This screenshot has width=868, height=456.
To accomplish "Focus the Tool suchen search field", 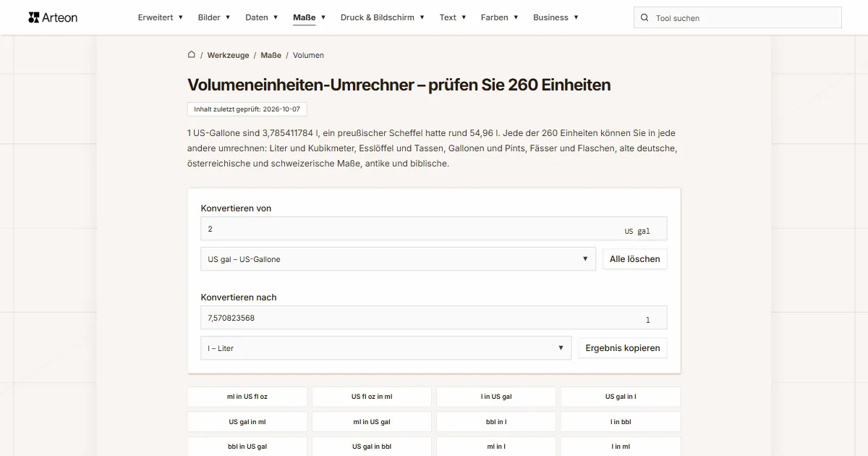I will pos(738,18).
